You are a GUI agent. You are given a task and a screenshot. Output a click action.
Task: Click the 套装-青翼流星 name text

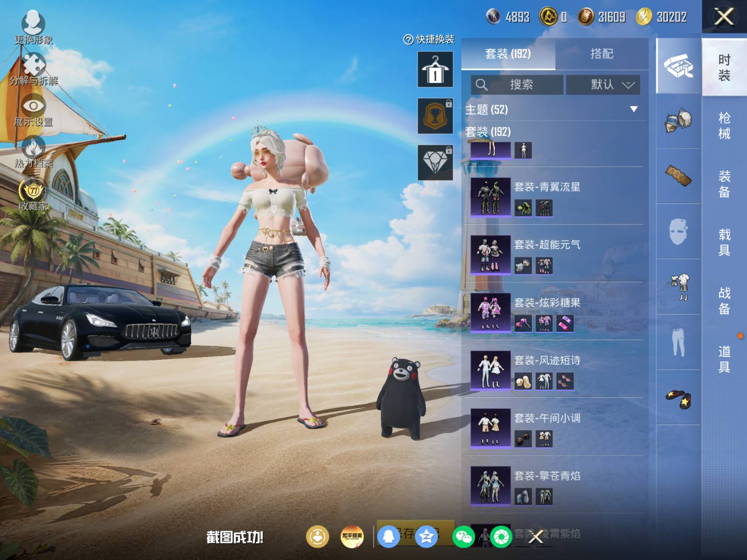click(547, 187)
